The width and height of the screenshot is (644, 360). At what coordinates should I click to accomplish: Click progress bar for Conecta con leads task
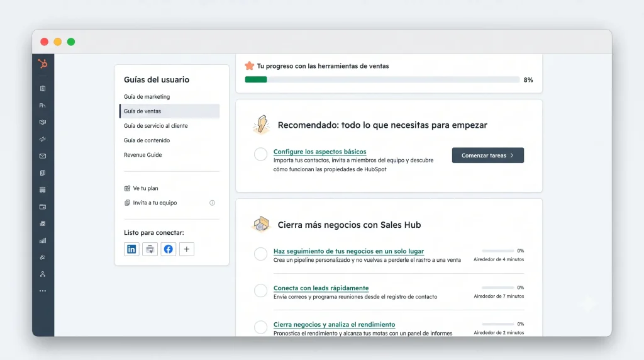[x=498, y=288]
